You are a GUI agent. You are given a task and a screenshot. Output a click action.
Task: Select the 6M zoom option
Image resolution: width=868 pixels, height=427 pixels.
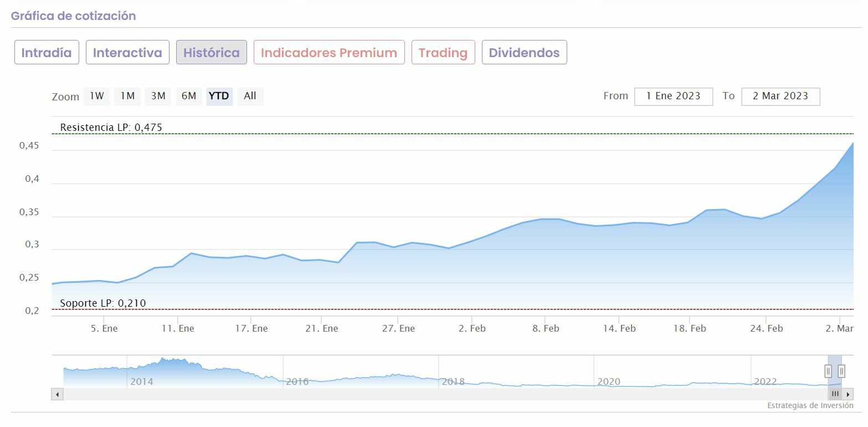pos(189,96)
